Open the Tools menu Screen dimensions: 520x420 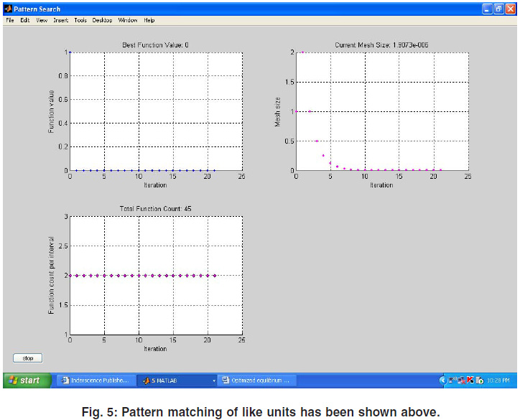click(80, 20)
